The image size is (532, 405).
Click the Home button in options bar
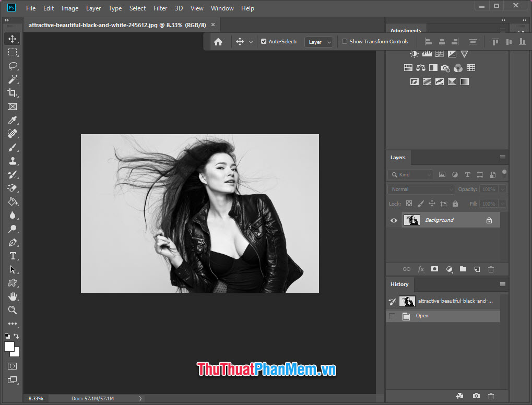tap(219, 41)
